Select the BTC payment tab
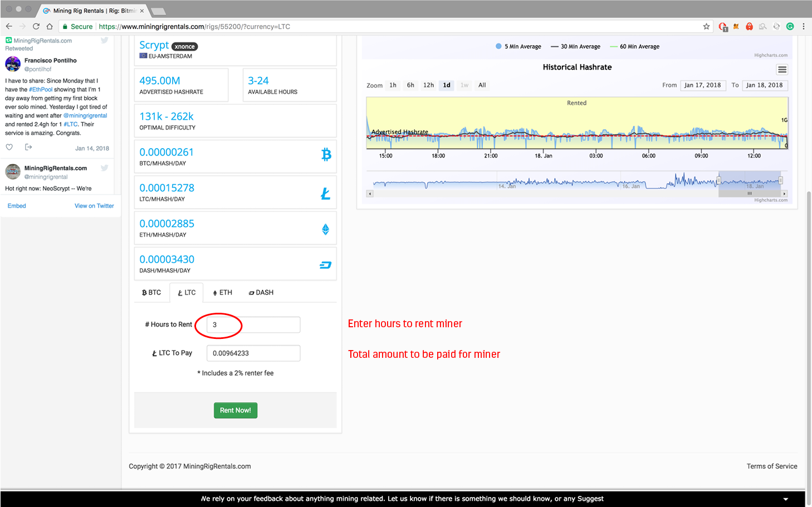Viewport: 812px width, 507px height. click(x=151, y=292)
